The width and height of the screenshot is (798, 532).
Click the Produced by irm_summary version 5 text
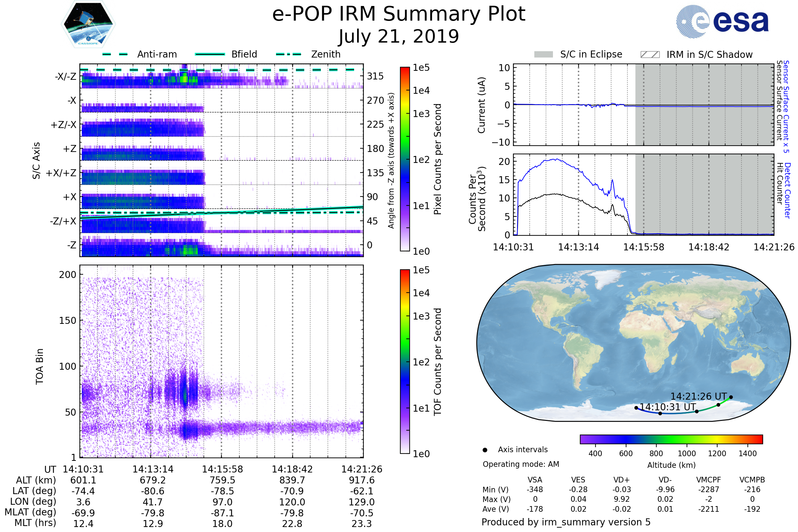566,522
